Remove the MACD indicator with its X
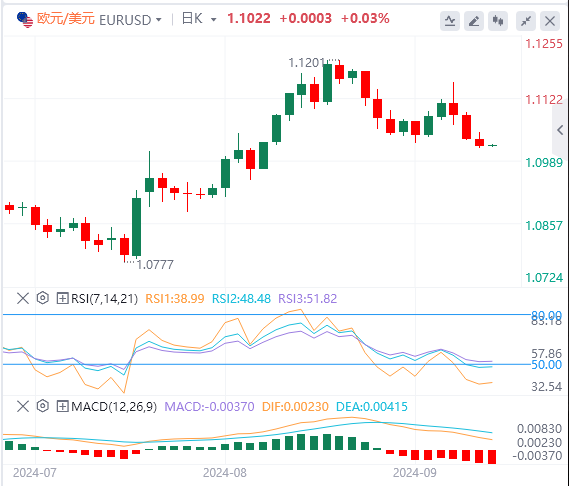This screenshot has width=569, height=486. (23, 406)
